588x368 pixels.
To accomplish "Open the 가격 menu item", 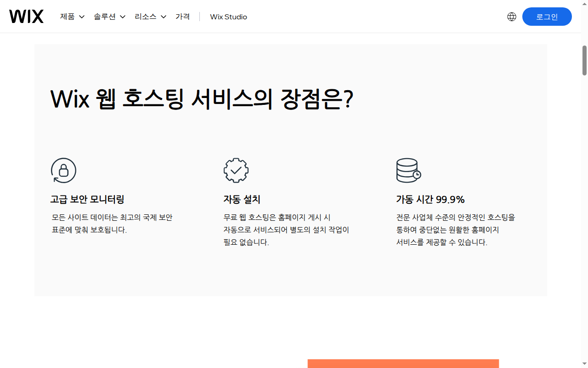I will pyautogui.click(x=183, y=17).
